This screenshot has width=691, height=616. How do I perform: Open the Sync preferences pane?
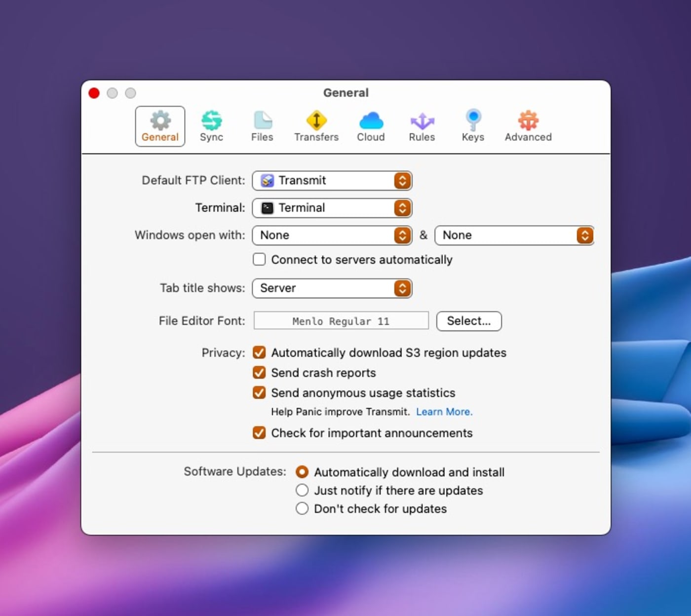211,126
